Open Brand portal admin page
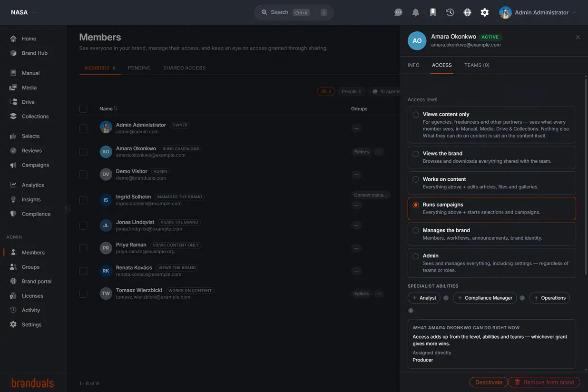588x392 pixels. click(36, 281)
